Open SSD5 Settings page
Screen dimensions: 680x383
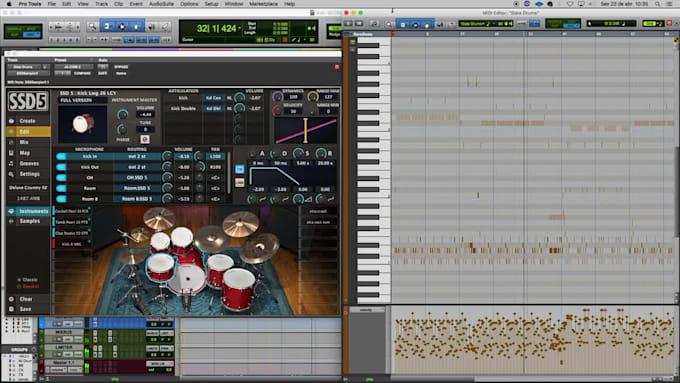click(29, 174)
